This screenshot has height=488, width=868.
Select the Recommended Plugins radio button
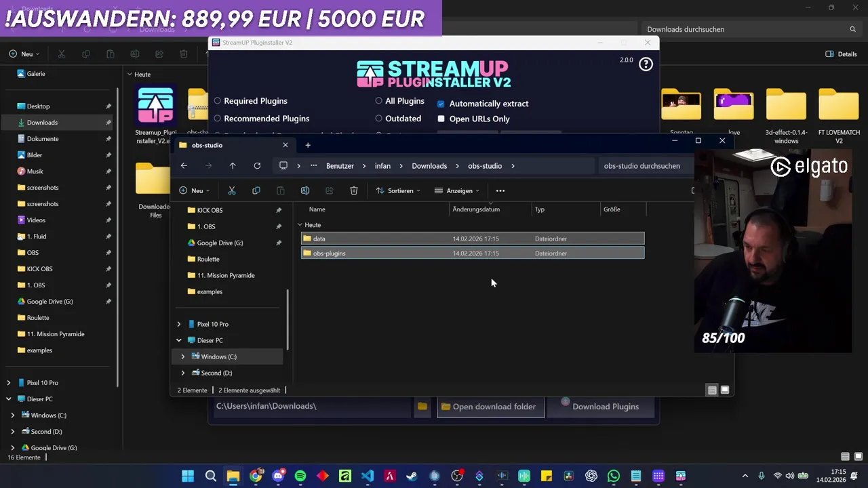click(218, 119)
